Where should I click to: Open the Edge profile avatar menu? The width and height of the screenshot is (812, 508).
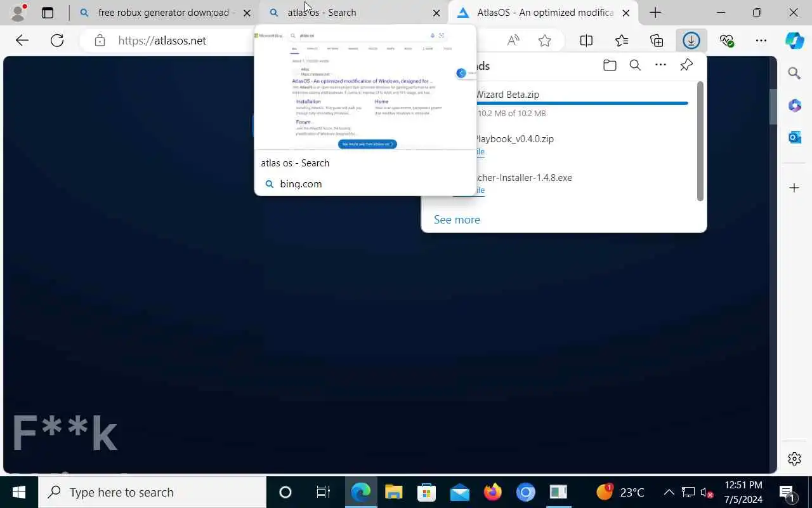(18, 12)
